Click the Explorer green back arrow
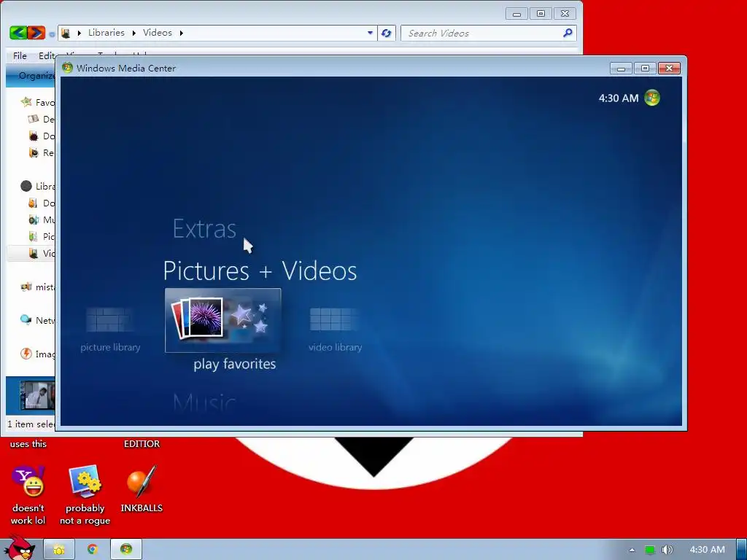This screenshot has height=560, width=747. (18, 32)
